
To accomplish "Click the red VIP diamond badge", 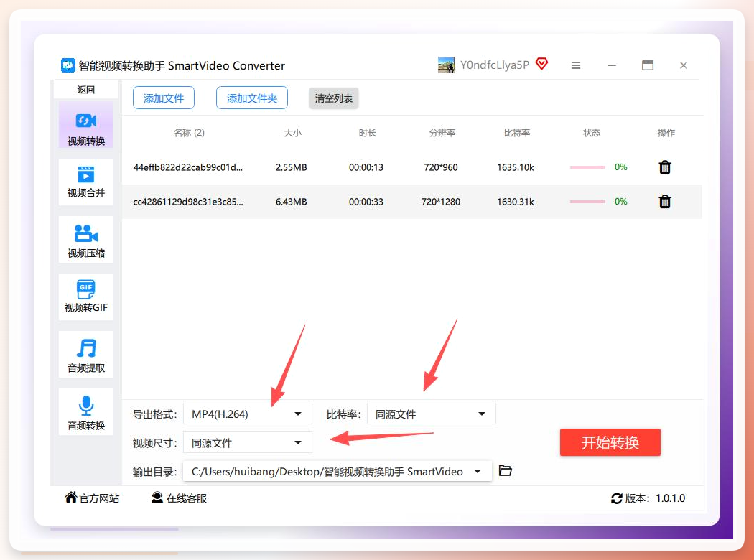I will tap(542, 63).
